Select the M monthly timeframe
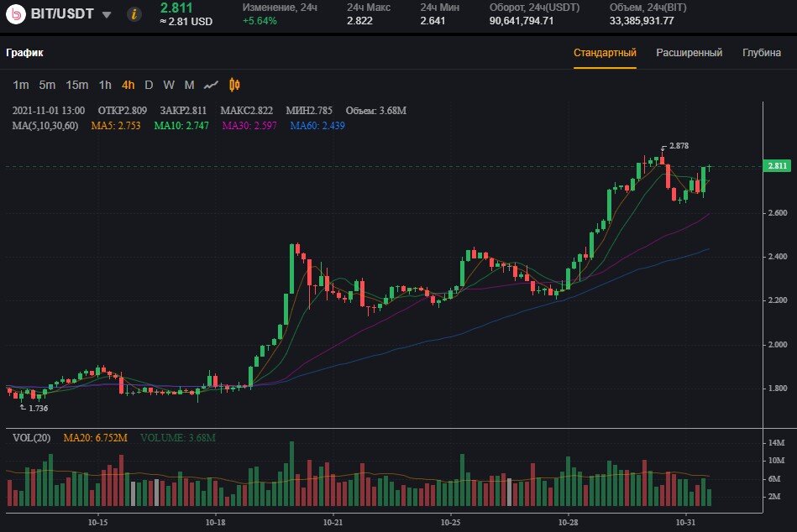 pyautogui.click(x=189, y=85)
